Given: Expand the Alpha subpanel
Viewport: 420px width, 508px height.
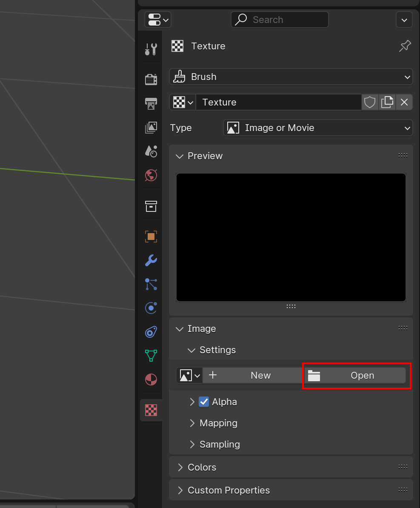Looking at the screenshot, I should point(192,402).
